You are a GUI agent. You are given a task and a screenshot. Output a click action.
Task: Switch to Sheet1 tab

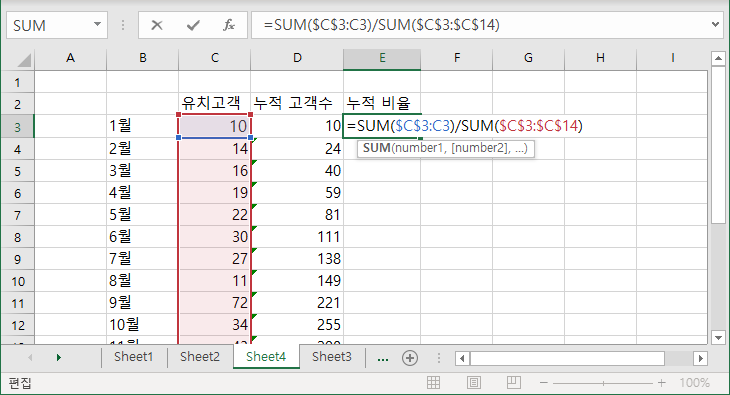(x=134, y=357)
